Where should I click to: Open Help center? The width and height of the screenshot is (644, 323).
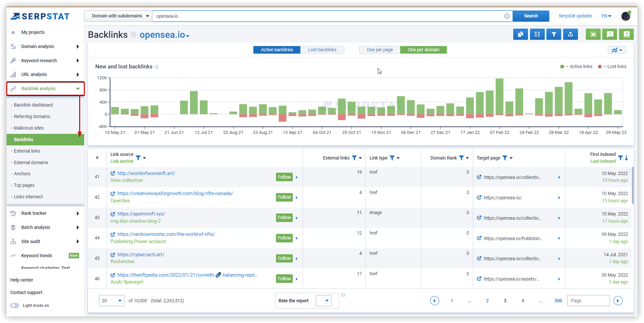(22, 280)
